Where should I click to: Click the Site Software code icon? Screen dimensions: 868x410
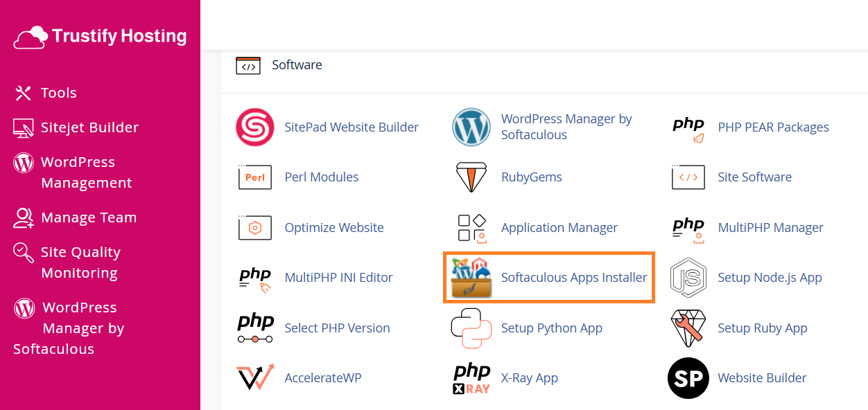point(688,177)
